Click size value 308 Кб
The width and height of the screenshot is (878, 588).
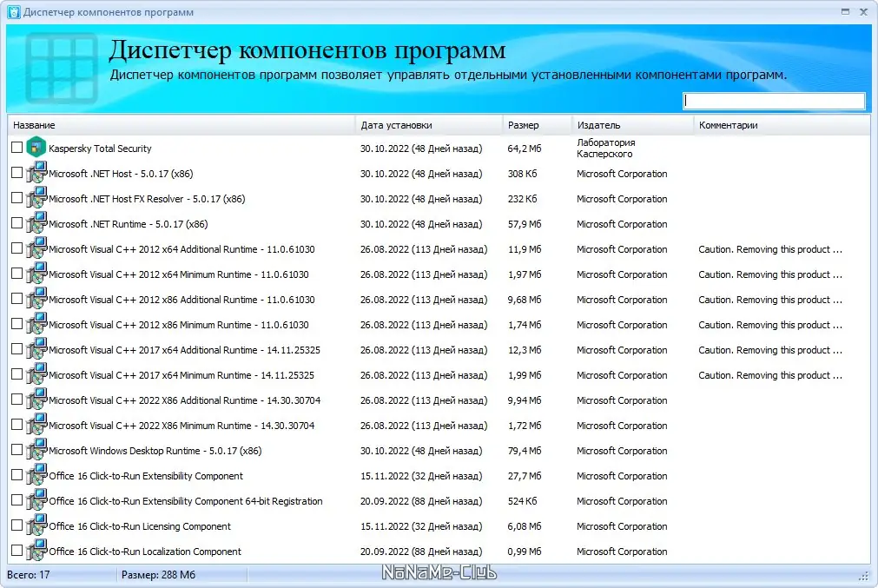522,174
